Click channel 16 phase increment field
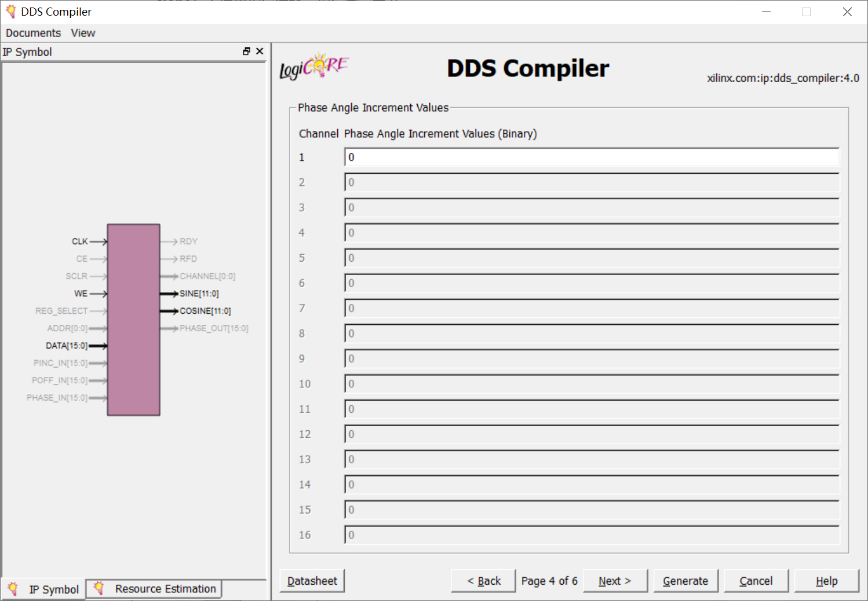The height and width of the screenshot is (601, 868). 592,535
